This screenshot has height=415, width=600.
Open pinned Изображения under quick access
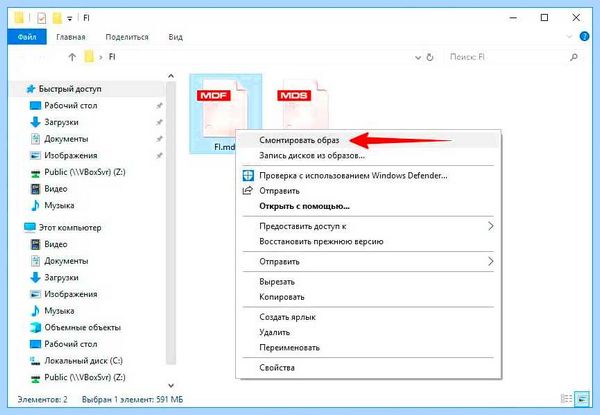click(64, 155)
